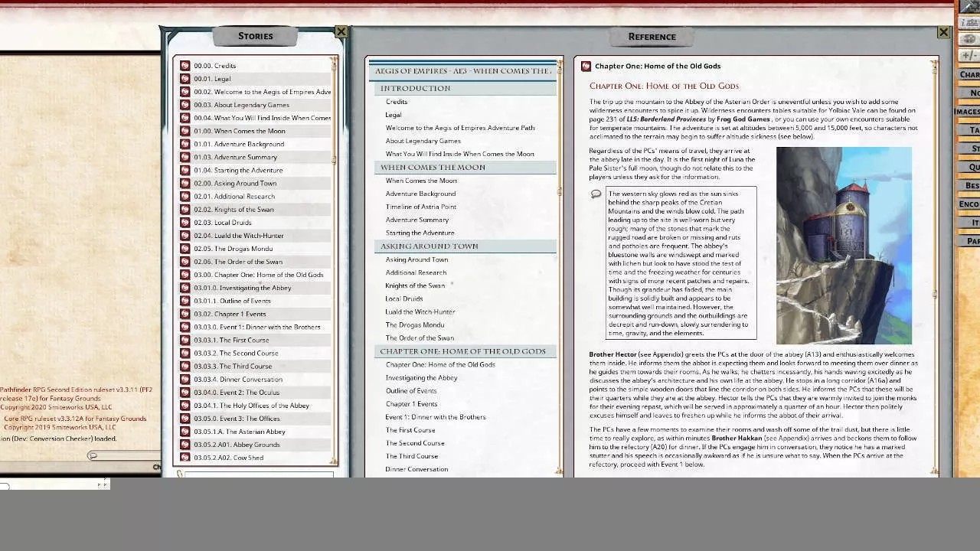Image resolution: width=980 pixels, height=551 pixels.
Task: Open link icon beside 03.01.0. Investigating the Abbey
Action: pyautogui.click(x=185, y=288)
